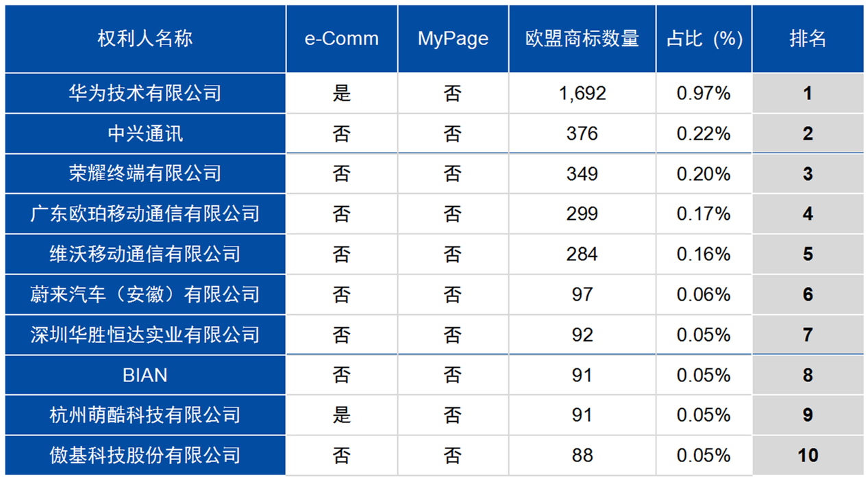Viewport: 868px width, 482px height.
Task: Click rank number 5 cell
Action: point(808,254)
